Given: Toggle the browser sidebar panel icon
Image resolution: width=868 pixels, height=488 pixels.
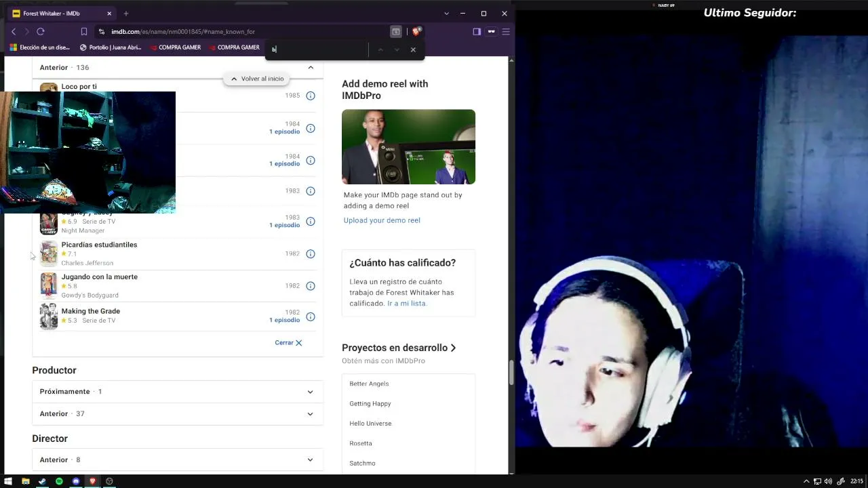Looking at the screenshot, I should (477, 32).
